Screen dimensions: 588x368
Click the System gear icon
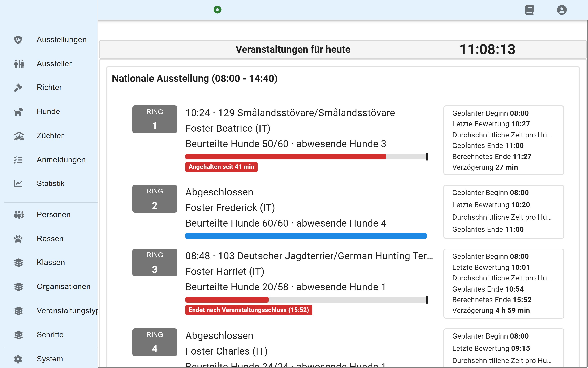18,359
